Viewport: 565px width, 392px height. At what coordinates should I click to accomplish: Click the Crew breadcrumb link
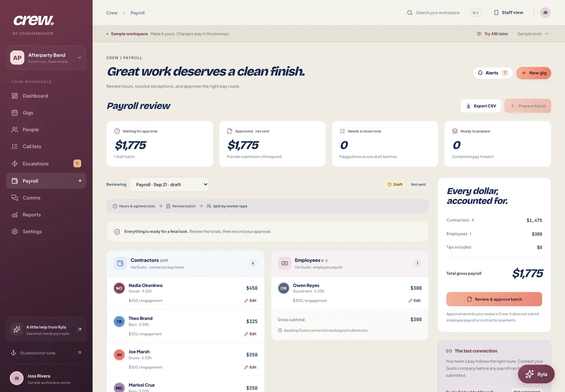coord(112,13)
